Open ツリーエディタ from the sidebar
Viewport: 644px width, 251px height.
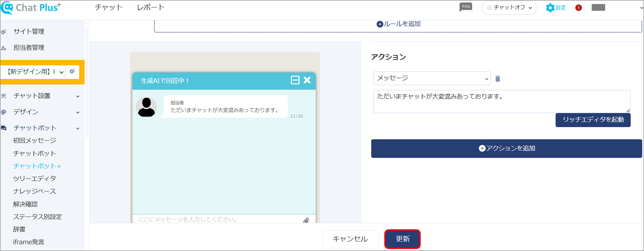tap(35, 179)
